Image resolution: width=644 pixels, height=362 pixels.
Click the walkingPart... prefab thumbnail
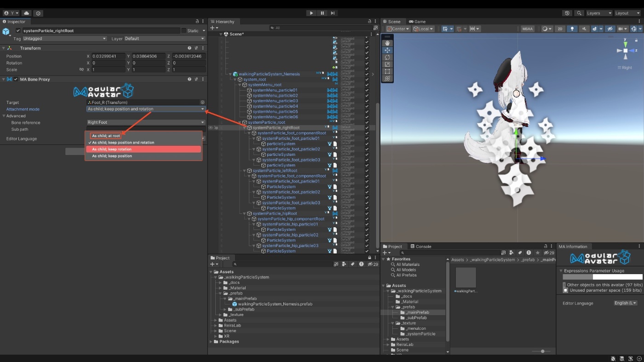pos(466,278)
